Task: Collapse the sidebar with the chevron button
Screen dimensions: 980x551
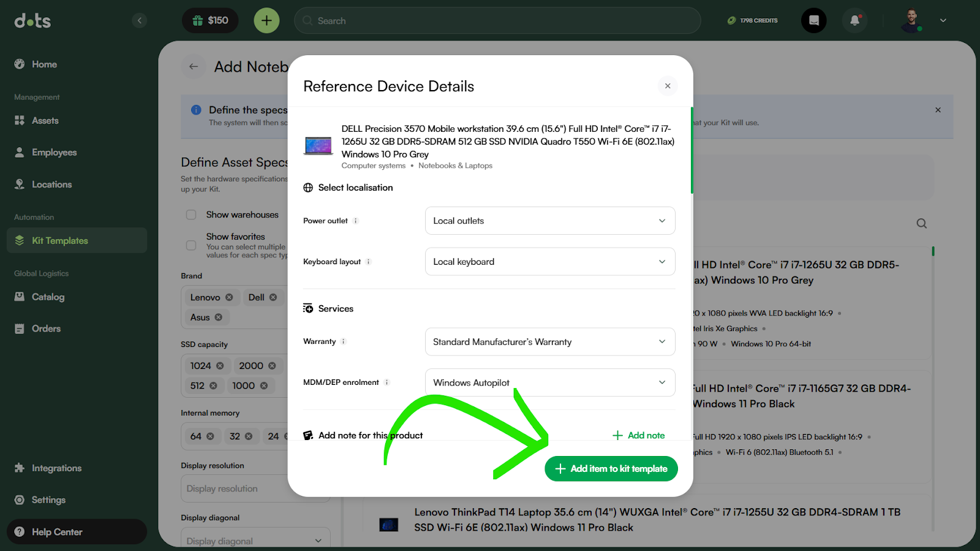Action: [140, 21]
